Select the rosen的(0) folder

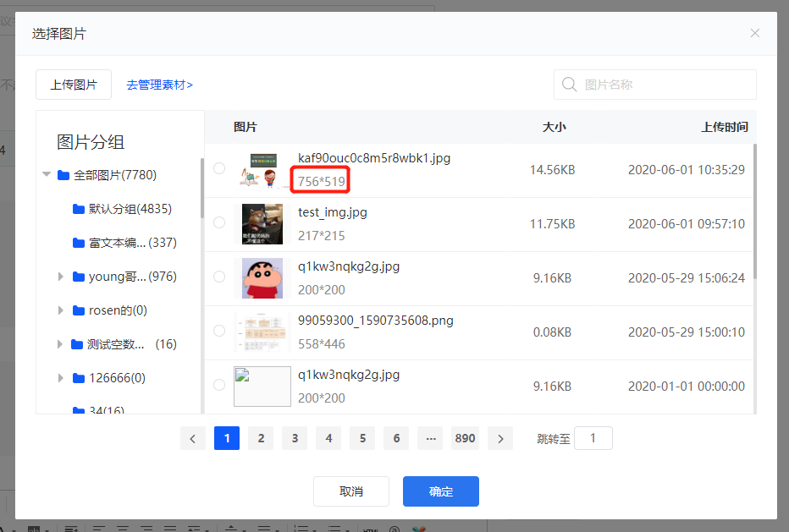[x=118, y=310]
